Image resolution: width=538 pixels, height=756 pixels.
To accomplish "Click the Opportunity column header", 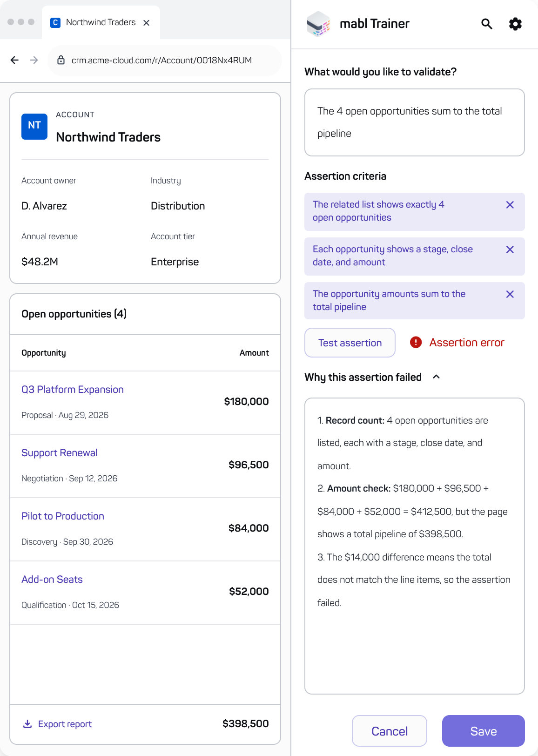I will (44, 353).
